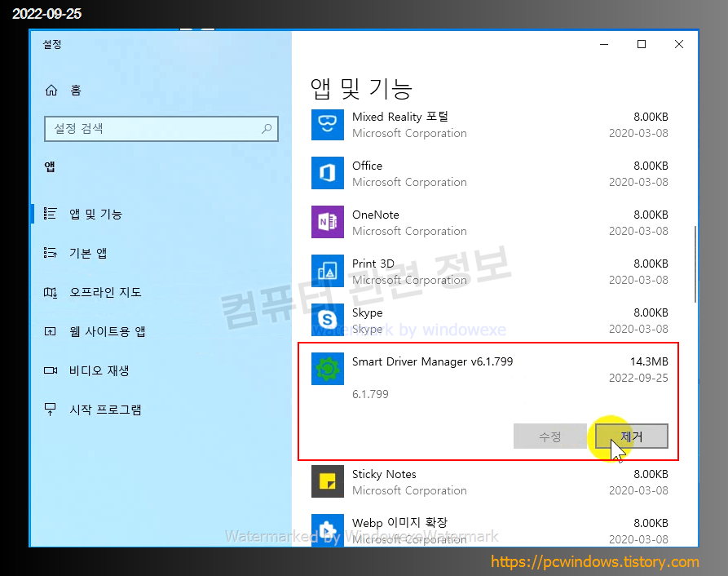The width and height of the screenshot is (728, 576).
Task: Select the Skype app icon
Action: point(328,320)
